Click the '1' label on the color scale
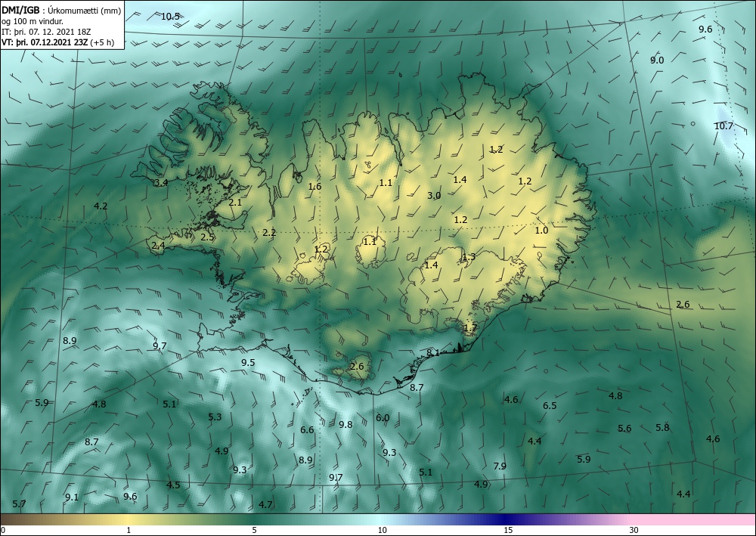Viewport: 756px width, 536px height. click(129, 531)
